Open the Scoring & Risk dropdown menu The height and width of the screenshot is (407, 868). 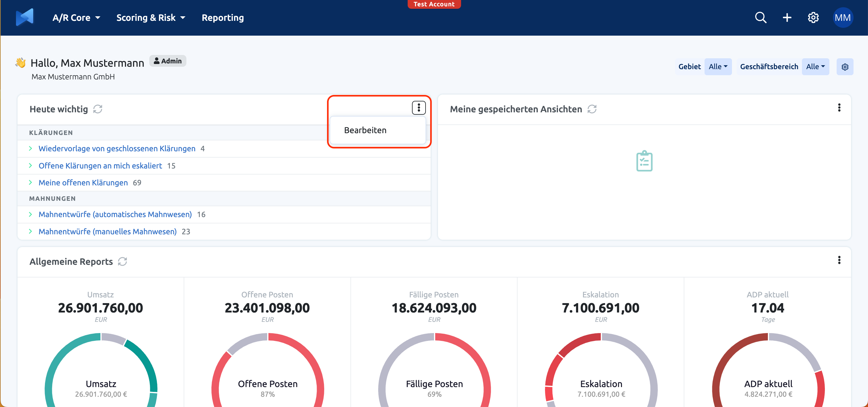pos(150,18)
